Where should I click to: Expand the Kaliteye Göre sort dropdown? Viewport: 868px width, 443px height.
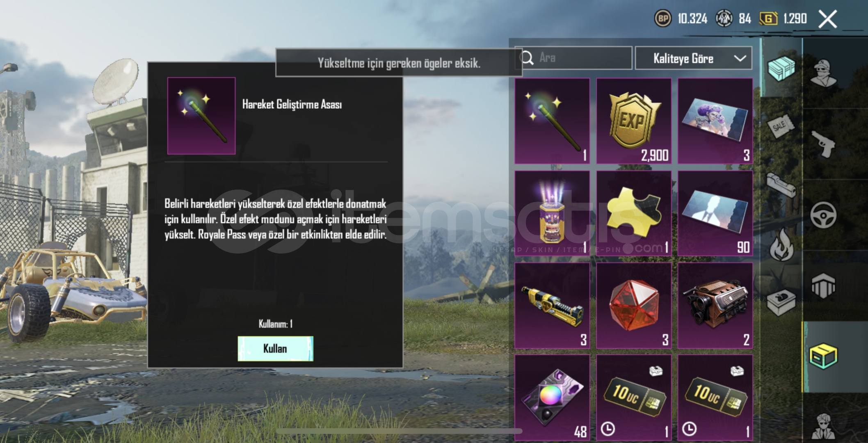pos(693,58)
